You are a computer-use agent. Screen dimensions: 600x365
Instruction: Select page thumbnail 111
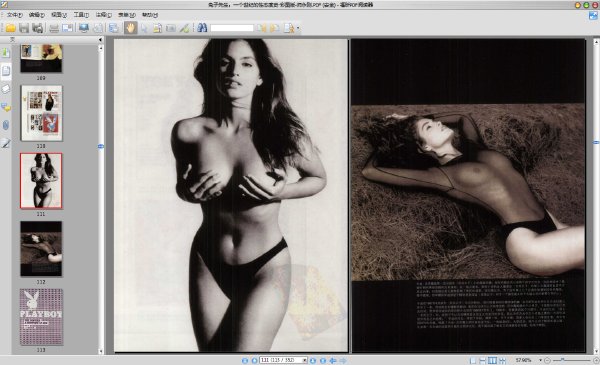coord(41,181)
